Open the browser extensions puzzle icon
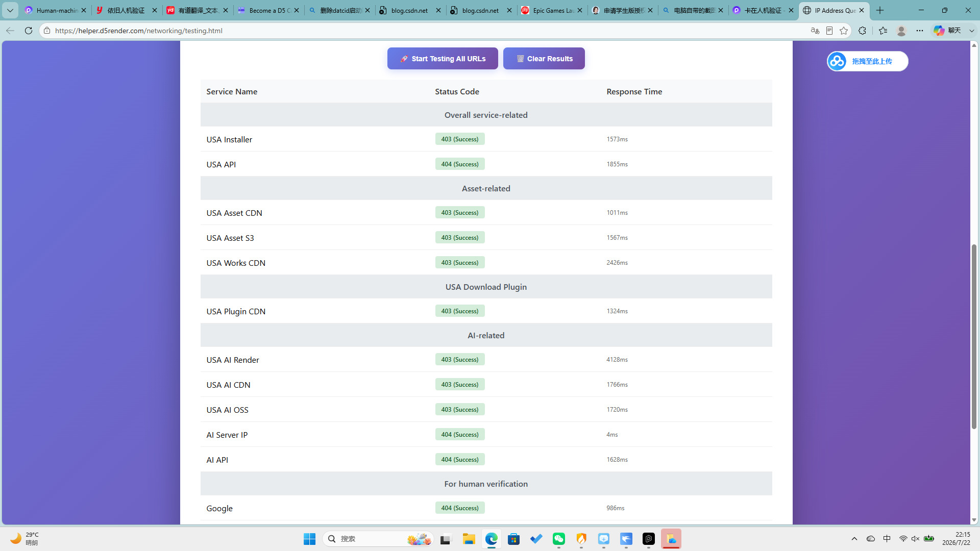This screenshot has width=980, height=551. pyautogui.click(x=863, y=31)
